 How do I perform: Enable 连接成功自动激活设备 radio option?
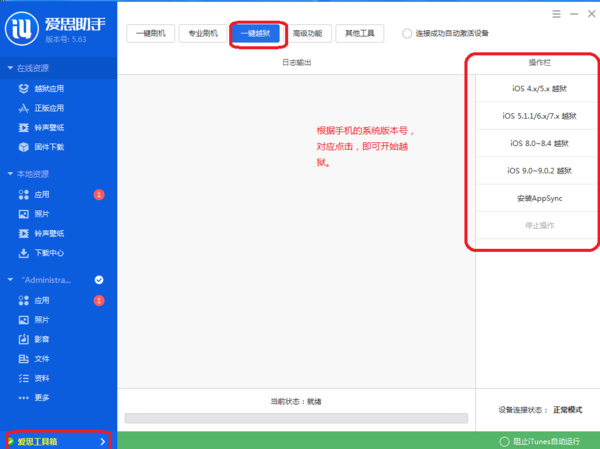tap(407, 34)
